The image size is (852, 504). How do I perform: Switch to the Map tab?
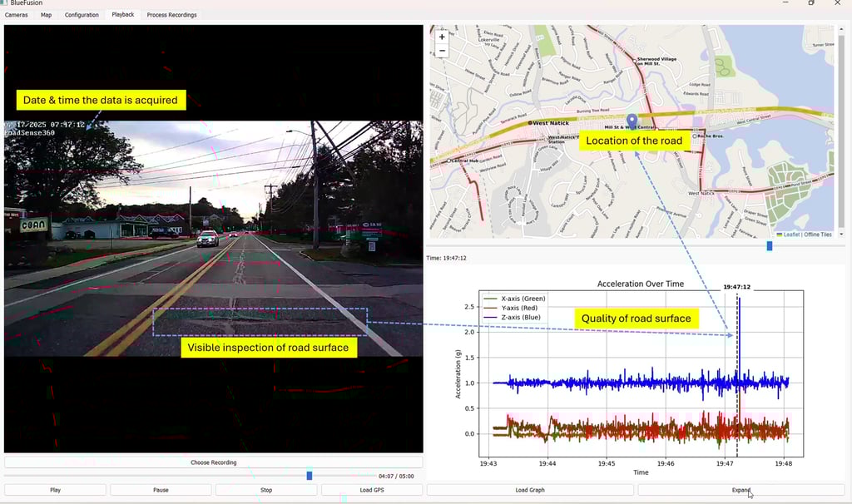47,15
